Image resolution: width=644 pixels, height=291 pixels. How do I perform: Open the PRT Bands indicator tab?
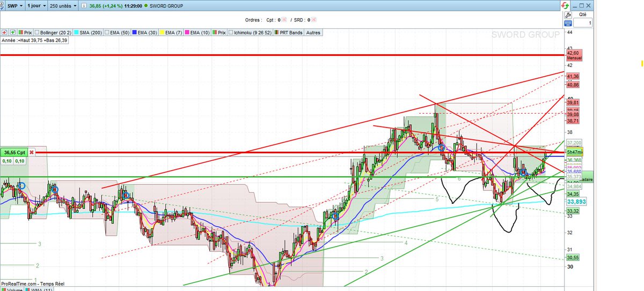[x=289, y=33]
